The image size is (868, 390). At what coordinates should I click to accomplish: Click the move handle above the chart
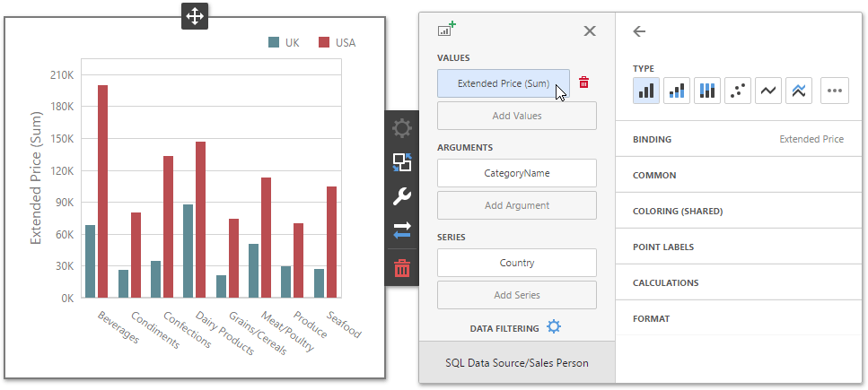[195, 15]
